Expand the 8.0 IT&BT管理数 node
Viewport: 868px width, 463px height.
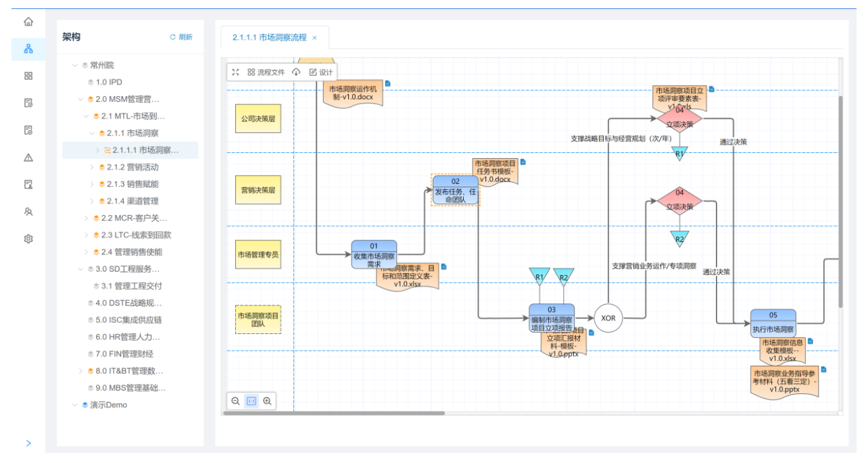(x=81, y=371)
